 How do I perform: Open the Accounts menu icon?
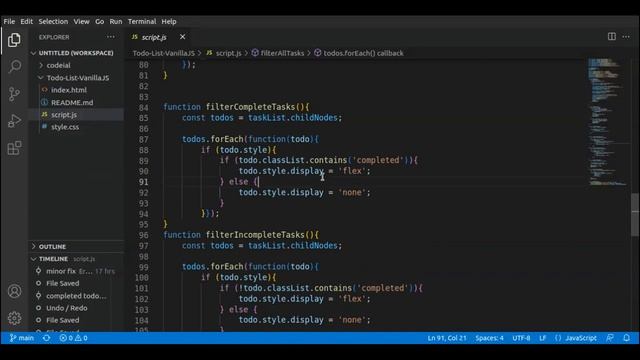pyautogui.click(x=14, y=291)
